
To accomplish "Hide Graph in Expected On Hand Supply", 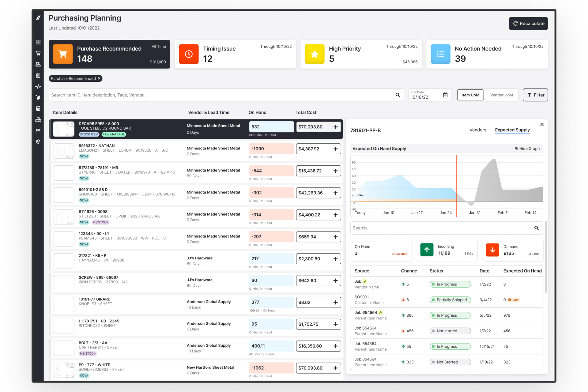I will pos(527,149).
